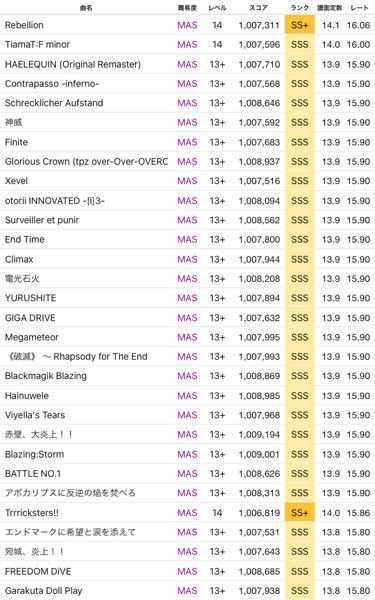The height and width of the screenshot is (600, 375).
Task: Select the score 1,009,194 cell
Action: point(259,435)
